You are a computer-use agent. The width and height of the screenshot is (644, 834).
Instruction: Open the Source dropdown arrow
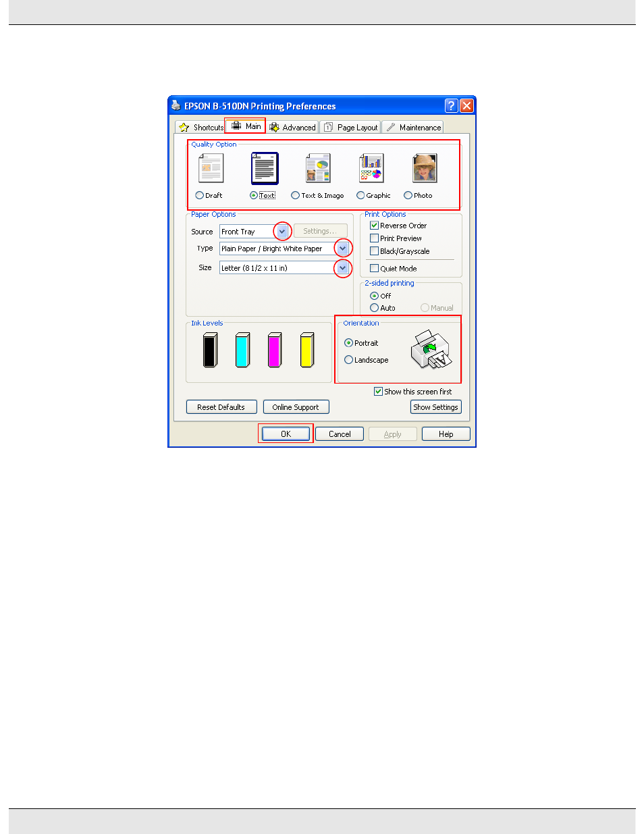(282, 231)
